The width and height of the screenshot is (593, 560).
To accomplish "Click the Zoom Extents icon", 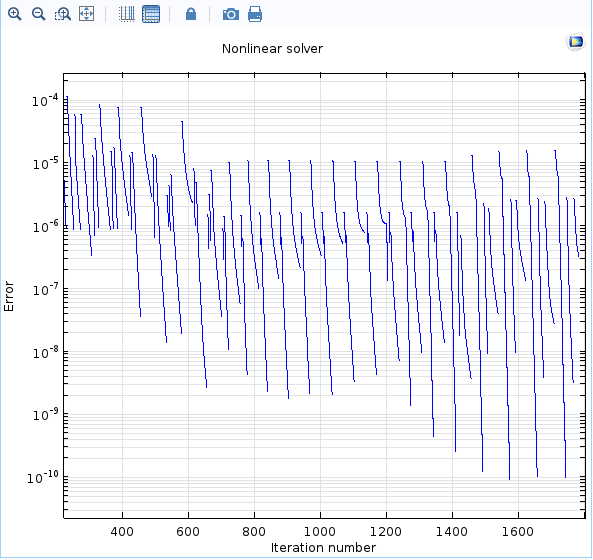I will point(87,14).
